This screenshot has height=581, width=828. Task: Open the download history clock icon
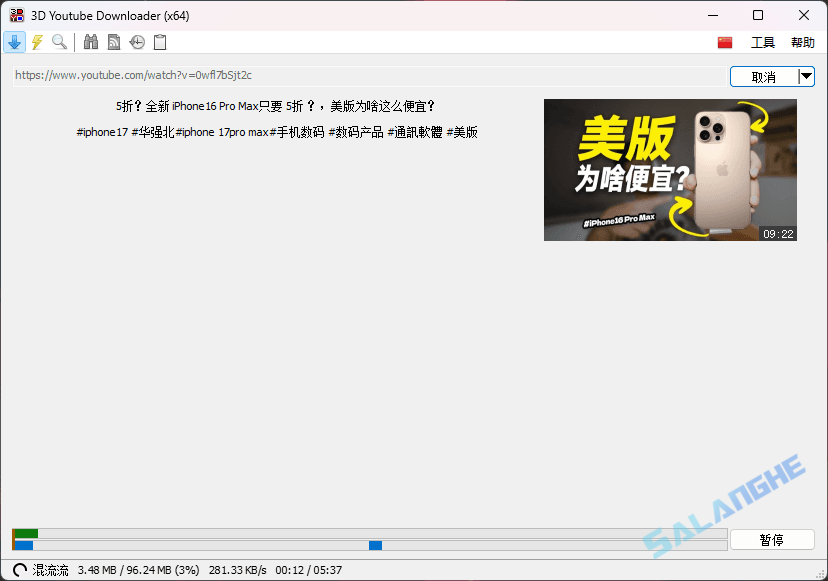[x=137, y=42]
